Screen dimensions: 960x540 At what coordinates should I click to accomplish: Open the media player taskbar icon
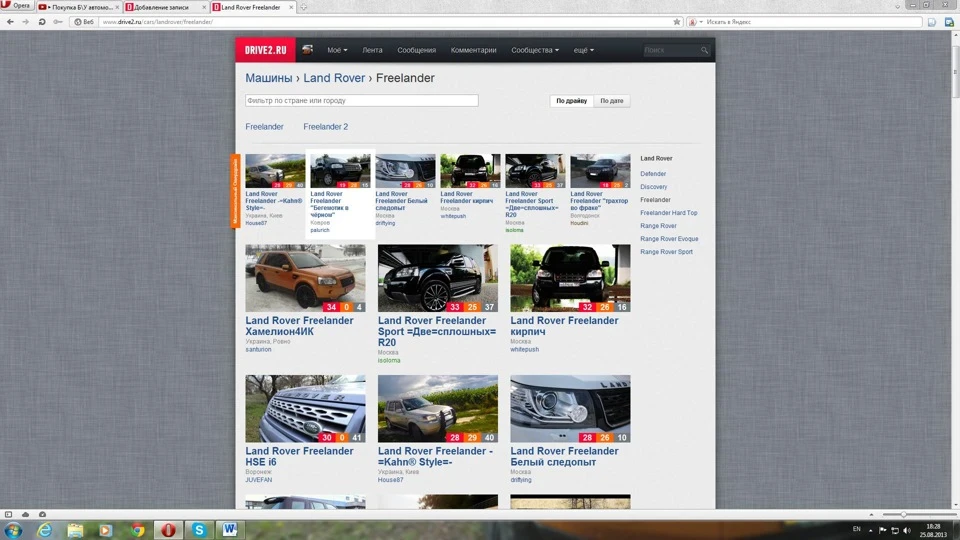click(x=106, y=530)
